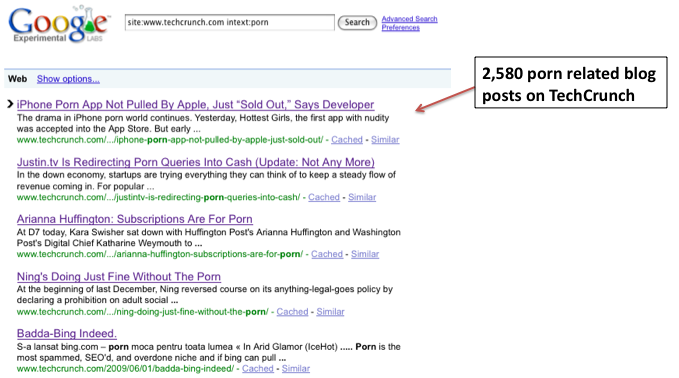Click Similar for Arianna Huffington result

[365, 254]
